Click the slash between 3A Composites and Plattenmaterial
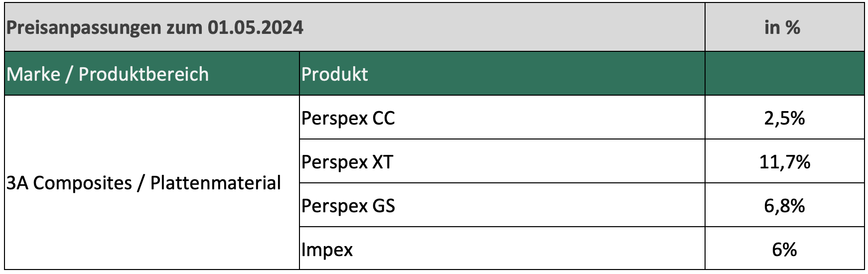This screenshot has height=274, width=868. coord(141,183)
